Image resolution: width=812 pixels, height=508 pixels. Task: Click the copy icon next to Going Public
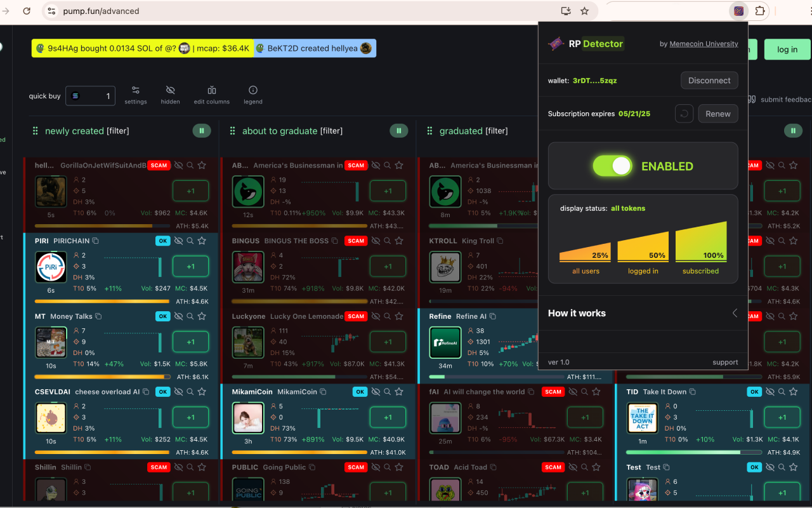click(x=312, y=467)
